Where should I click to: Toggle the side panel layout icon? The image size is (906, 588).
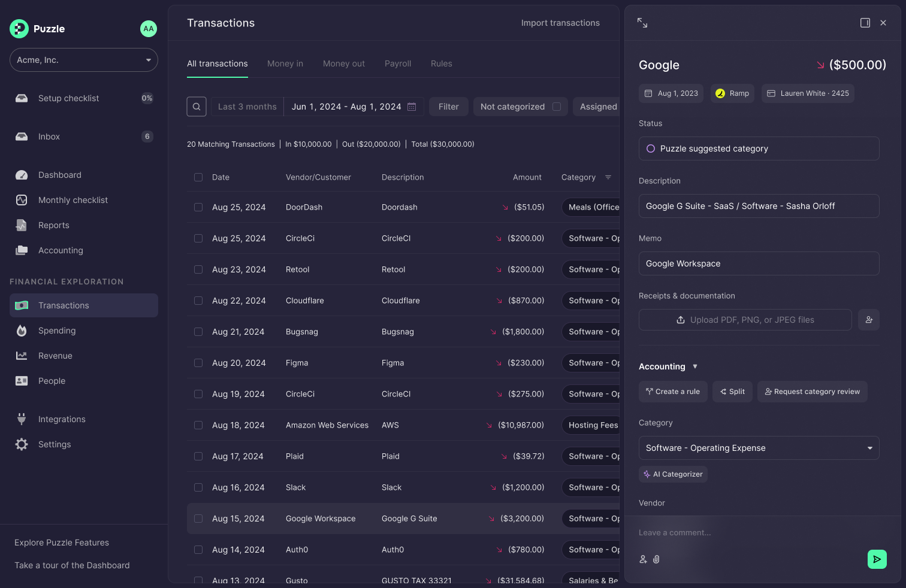pyautogui.click(x=865, y=23)
